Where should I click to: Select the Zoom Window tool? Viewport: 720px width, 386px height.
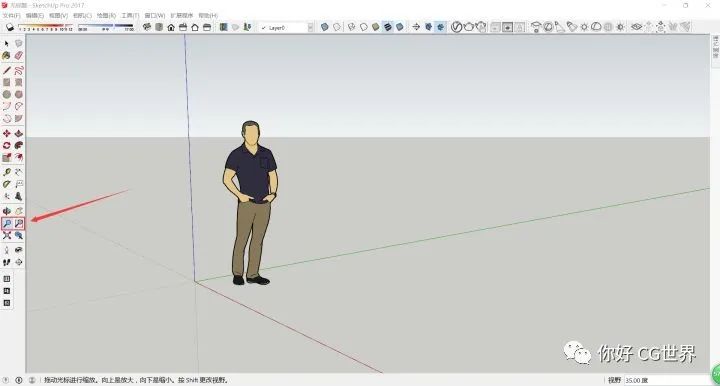pos(19,224)
